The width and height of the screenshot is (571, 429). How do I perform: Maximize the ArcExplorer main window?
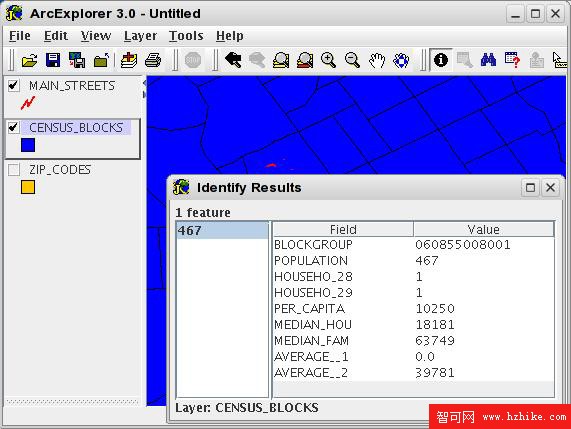tap(535, 14)
